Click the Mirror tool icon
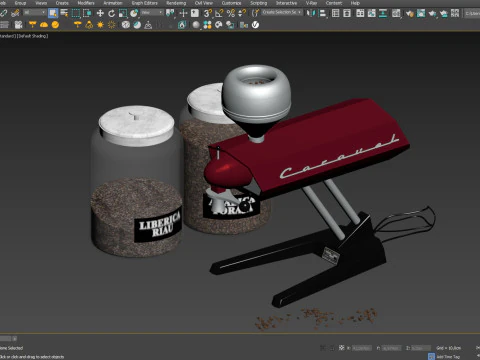Viewport: 480px width, 360px height. click(x=311, y=13)
